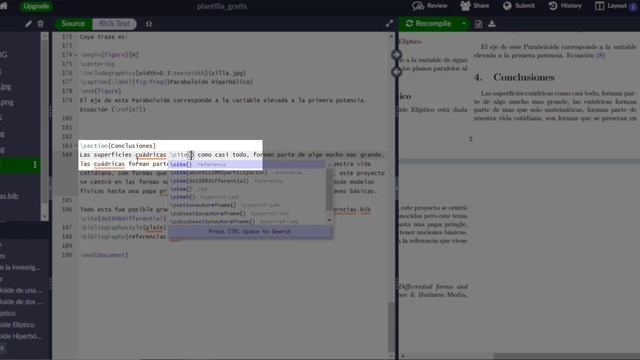Click the Conclusiones heading in PDF preview
The height and width of the screenshot is (360, 640).
pyautogui.click(x=524, y=77)
